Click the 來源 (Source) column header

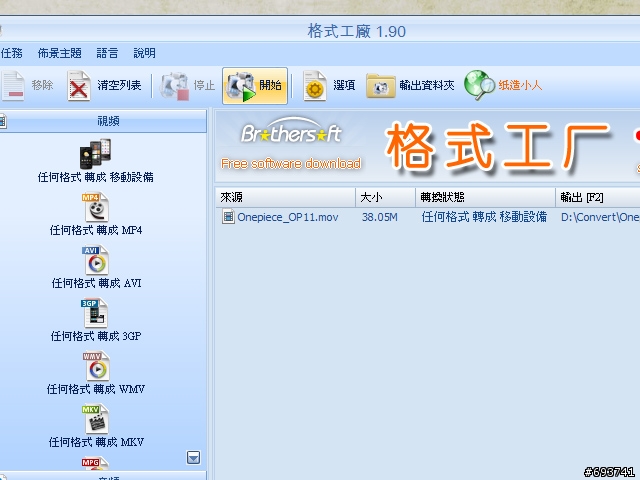(286, 198)
